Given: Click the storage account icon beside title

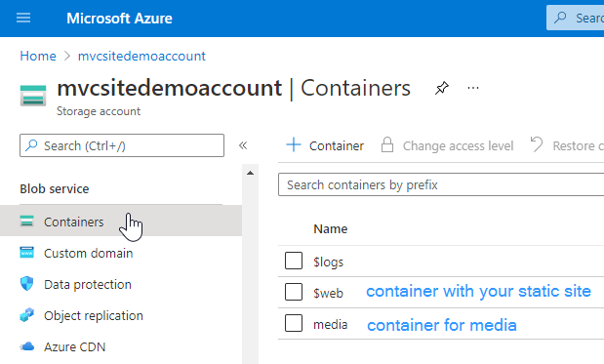Looking at the screenshot, I should (x=33, y=96).
